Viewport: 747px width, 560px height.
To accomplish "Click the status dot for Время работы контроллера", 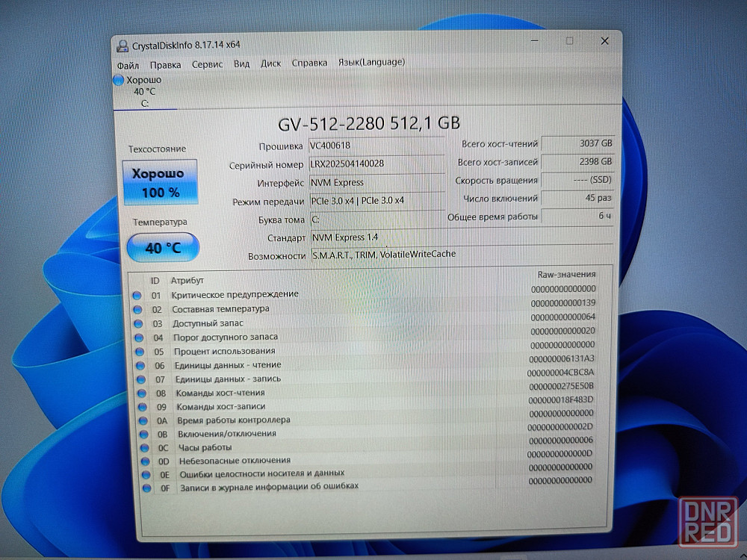I will pos(143,421).
